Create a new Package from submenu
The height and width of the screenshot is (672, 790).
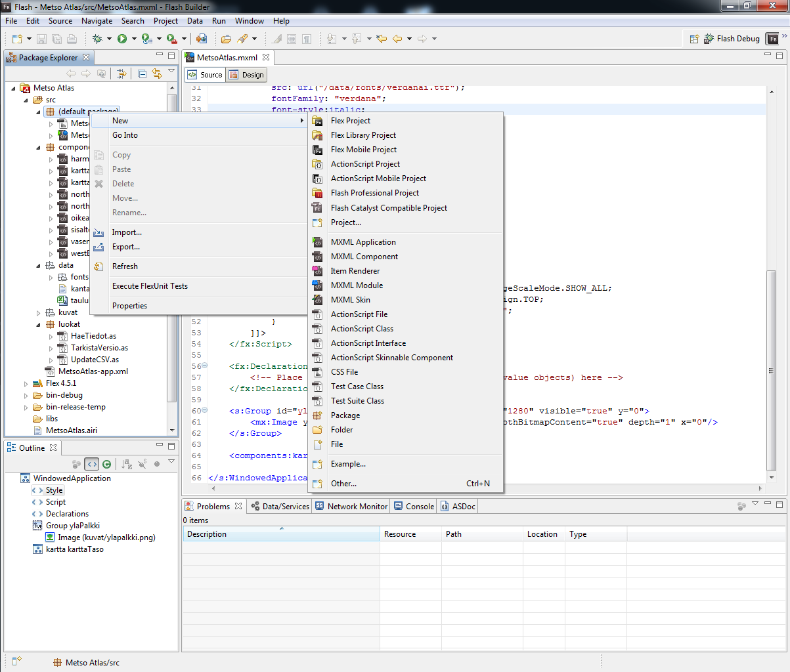tap(405, 415)
